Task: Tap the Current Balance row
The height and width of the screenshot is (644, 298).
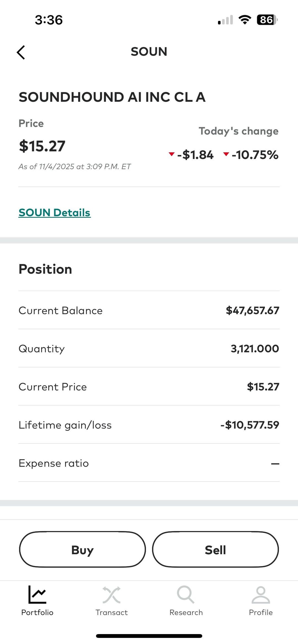Action: pos(149,311)
